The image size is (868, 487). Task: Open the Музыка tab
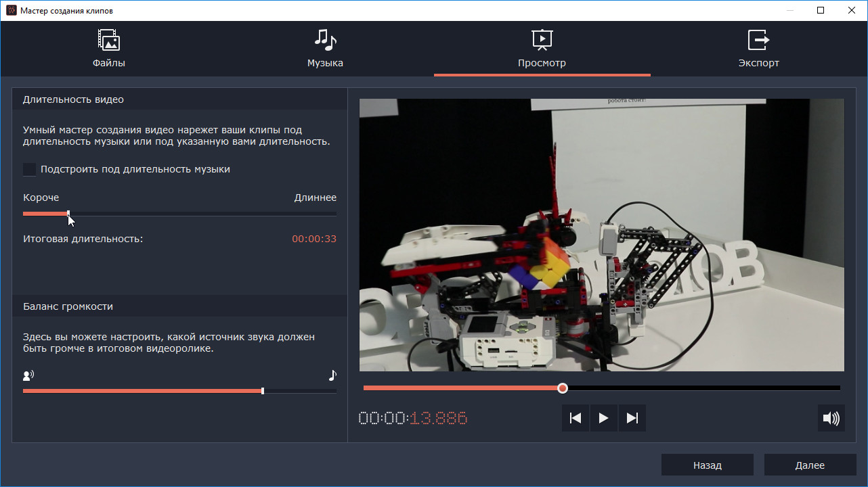click(325, 63)
